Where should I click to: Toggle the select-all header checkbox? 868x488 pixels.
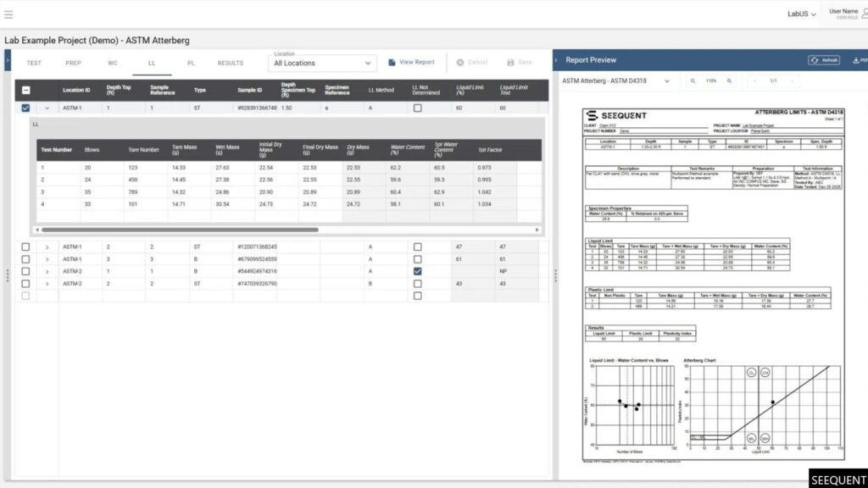point(25,90)
